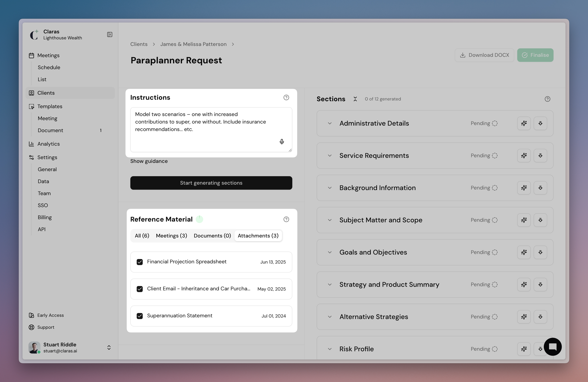Expand Goals and Objectives section chevron
Image resolution: width=588 pixels, height=382 pixels.
330,252
